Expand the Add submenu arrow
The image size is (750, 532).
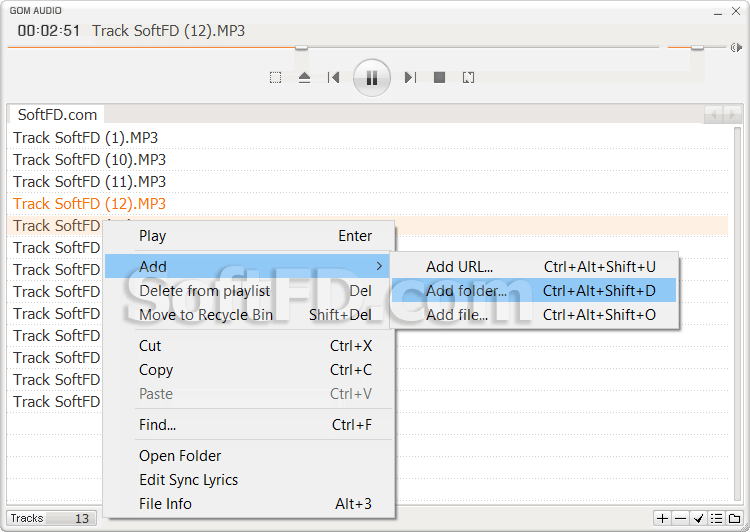point(379,266)
